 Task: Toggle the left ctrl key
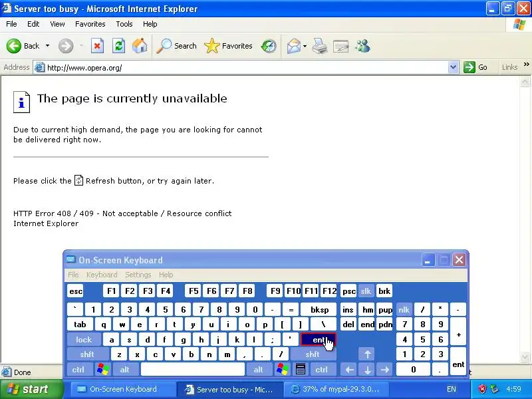[78, 370]
